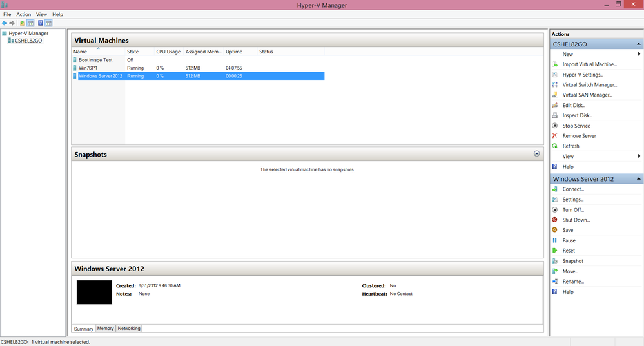This screenshot has height=346, width=644.
Task: Select Hyper-V Manager root in console tree
Action: pyautogui.click(x=28, y=34)
